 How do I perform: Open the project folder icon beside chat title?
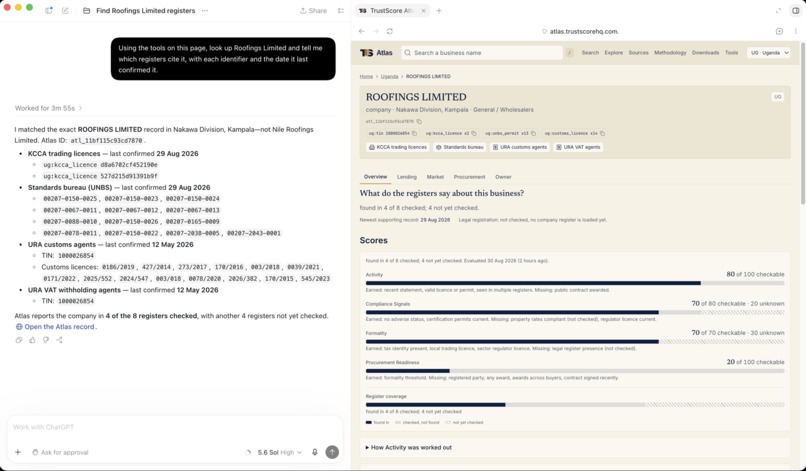pyautogui.click(x=86, y=10)
